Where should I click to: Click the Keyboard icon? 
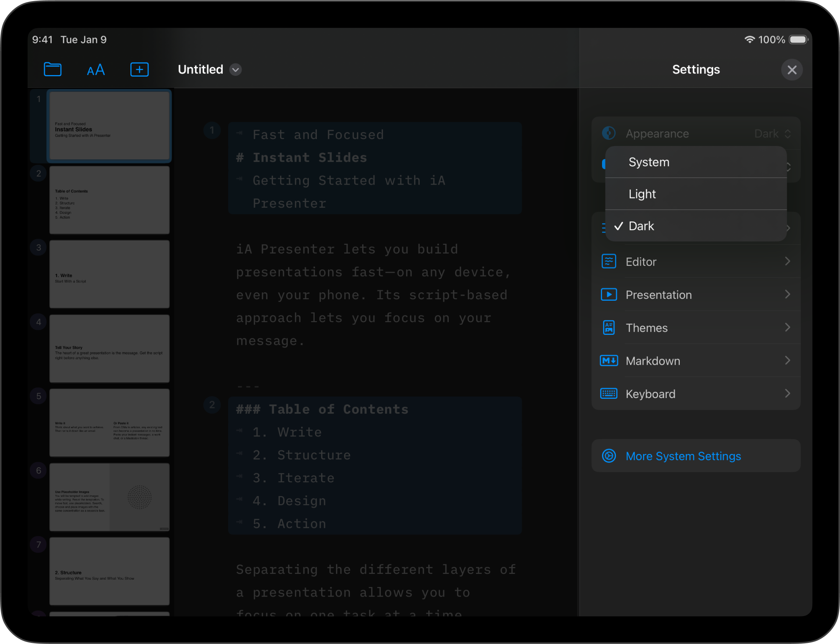click(609, 394)
